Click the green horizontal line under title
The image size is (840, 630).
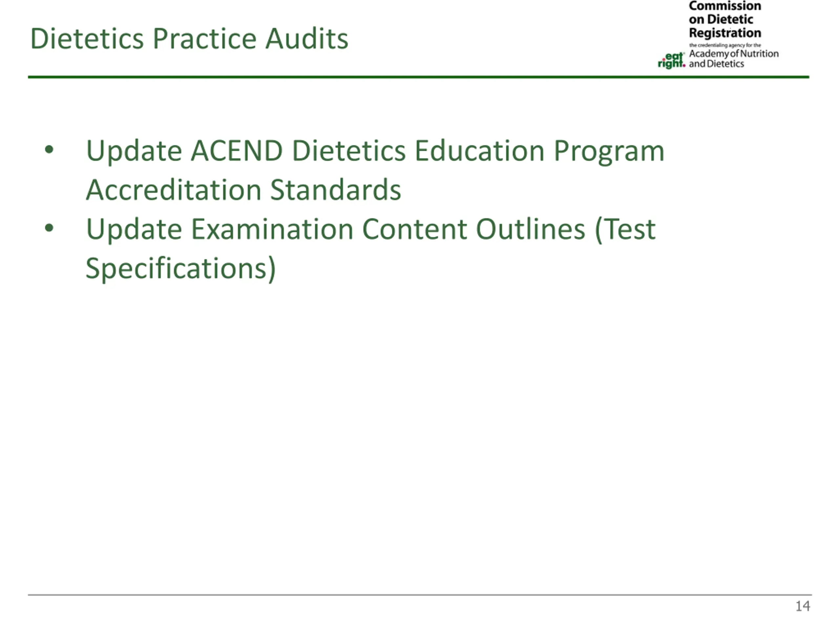(418, 77)
